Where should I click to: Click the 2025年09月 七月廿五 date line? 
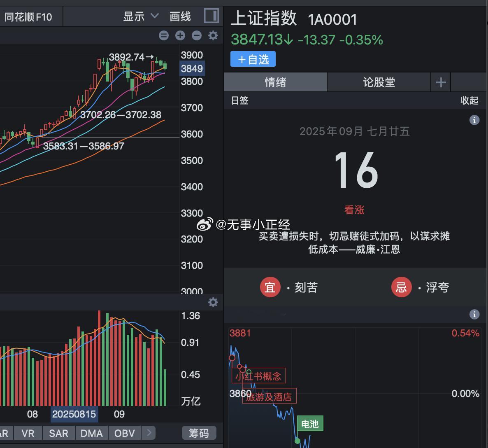355,131
